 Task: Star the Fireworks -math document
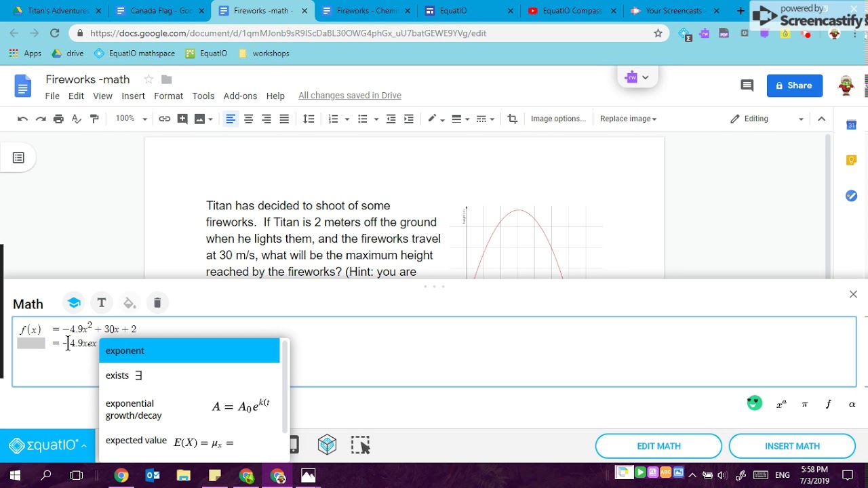(x=149, y=79)
